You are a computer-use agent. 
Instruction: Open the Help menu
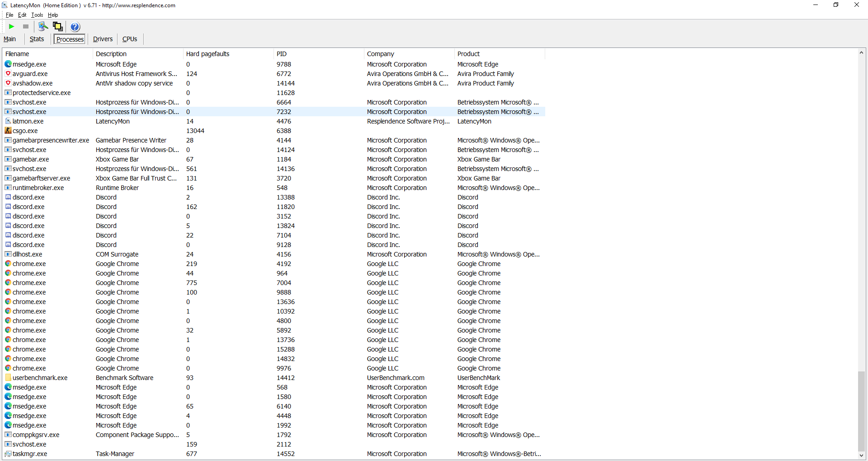[53, 15]
